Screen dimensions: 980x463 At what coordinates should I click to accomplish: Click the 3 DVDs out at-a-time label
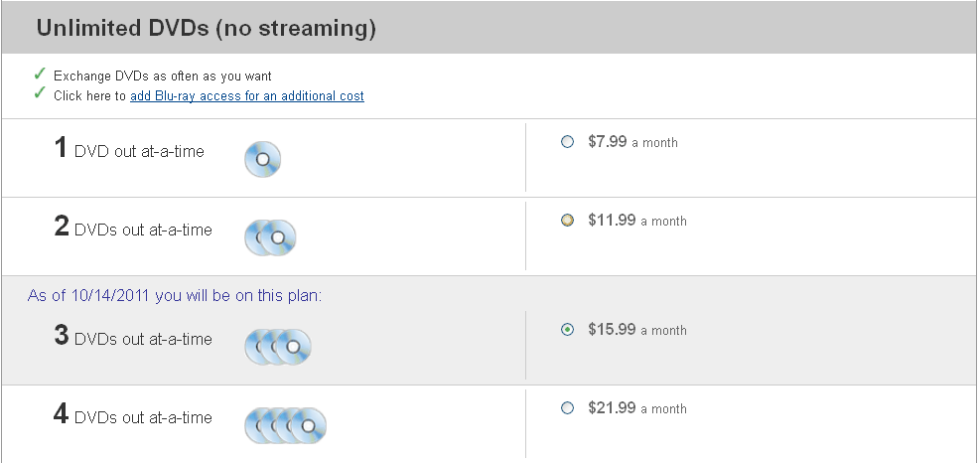point(133,338)
